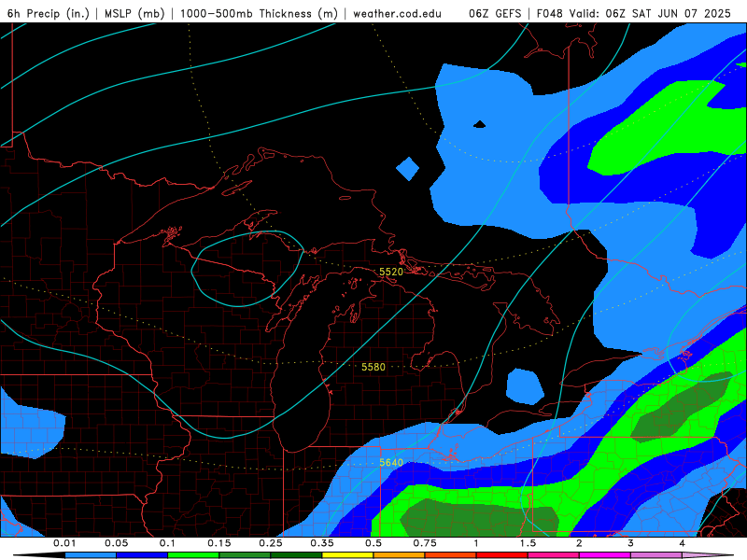Image resolution: width=747 pixels, height=560 pixels.
Task: Click the 'MSLP (mb)' header label
Action: [134, 13]
